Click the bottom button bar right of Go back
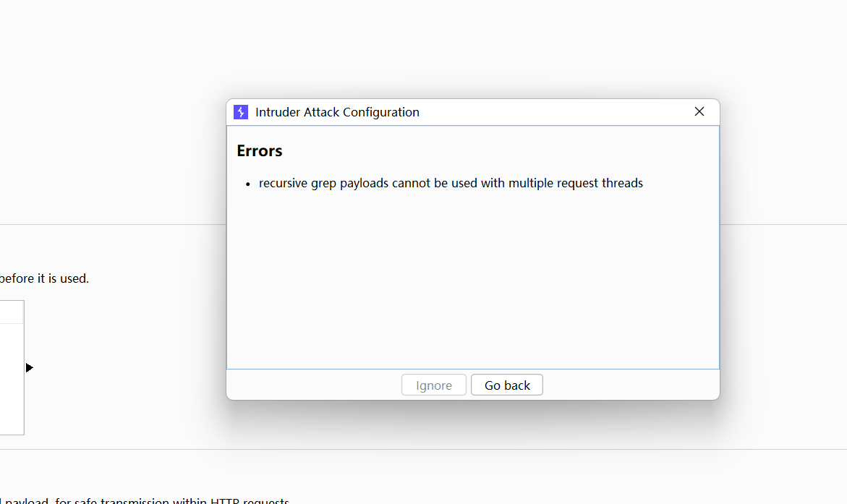The width and height of the screenshot is (847, 504). click(629, 385)
